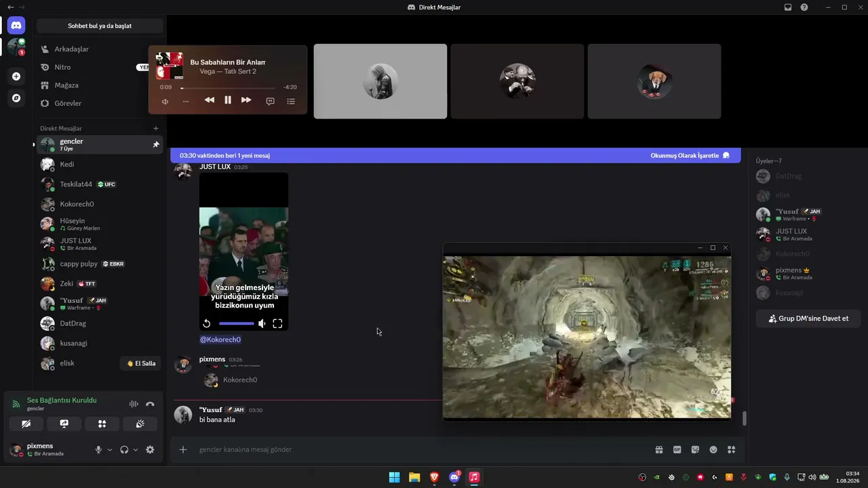
Task: Attach a file with the plus icon
Action: (183, 449)
